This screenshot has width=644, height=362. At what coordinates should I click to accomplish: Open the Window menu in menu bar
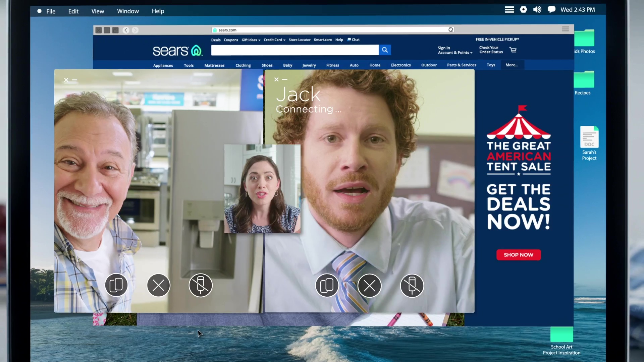128,11
